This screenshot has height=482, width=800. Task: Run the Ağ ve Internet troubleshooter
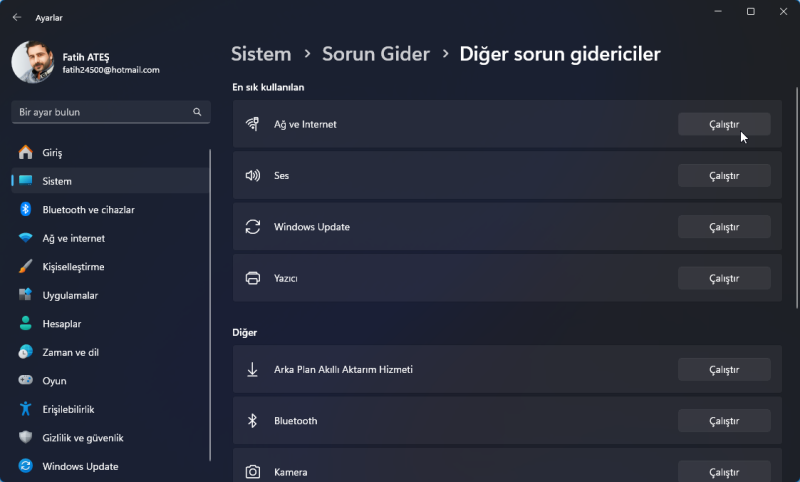(x=724, y=124)
